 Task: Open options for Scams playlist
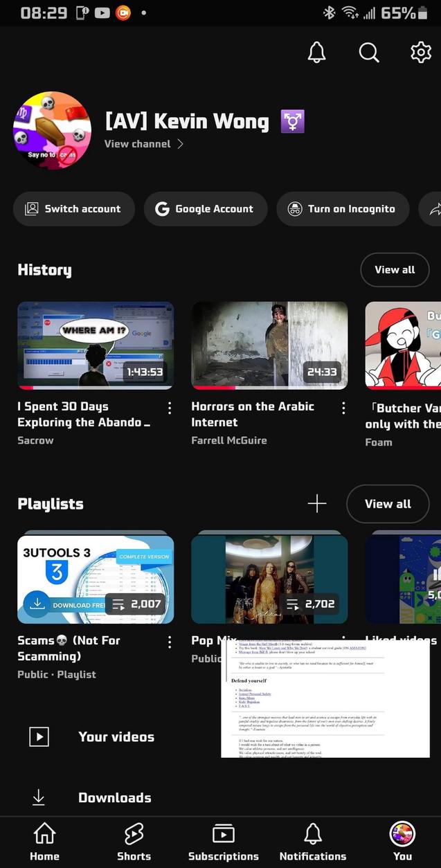[169, 642]
